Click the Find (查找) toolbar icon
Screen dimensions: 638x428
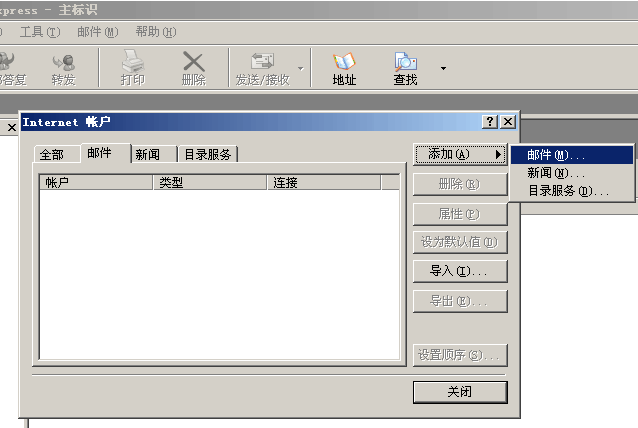(405, 68)
